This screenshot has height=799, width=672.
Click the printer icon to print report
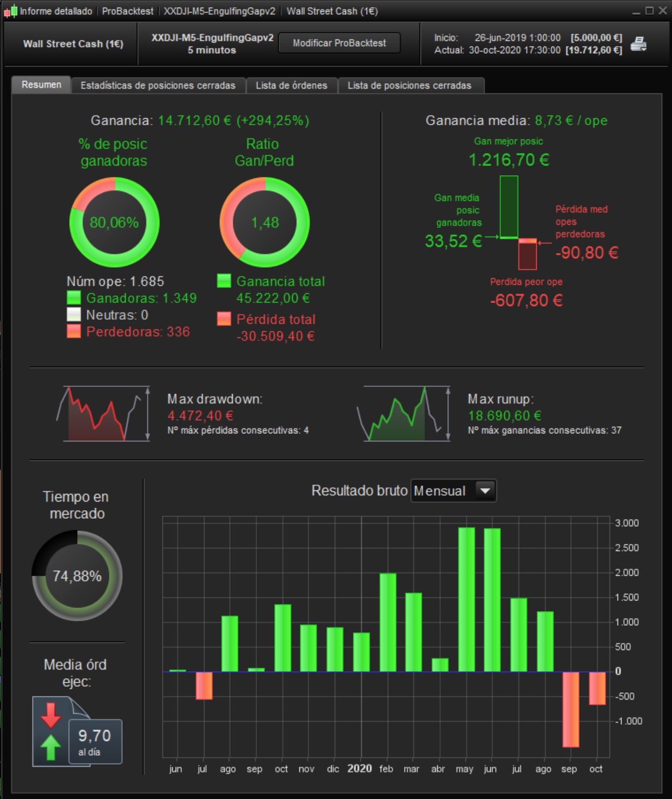tap(639, 44)
